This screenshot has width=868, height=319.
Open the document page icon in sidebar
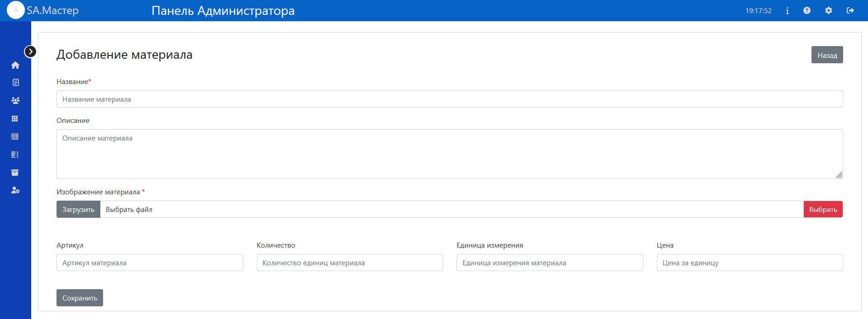point(15,82)
